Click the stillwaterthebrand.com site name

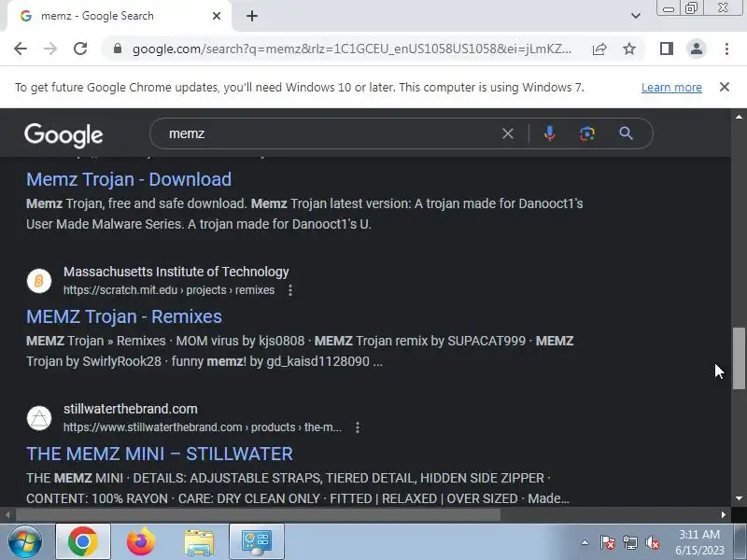tap(131, 409)
